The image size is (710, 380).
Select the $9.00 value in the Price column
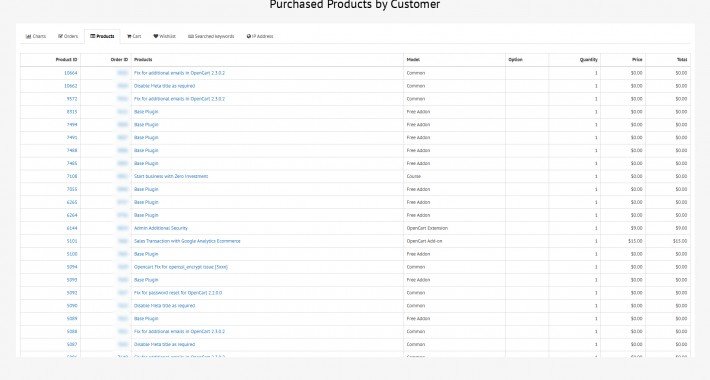click(x=636, y=228)
